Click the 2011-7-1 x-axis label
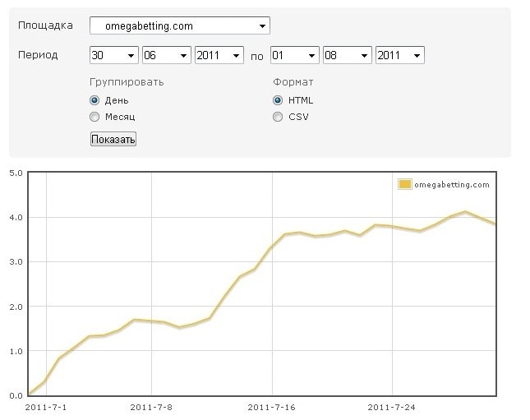 coord(46,407)
